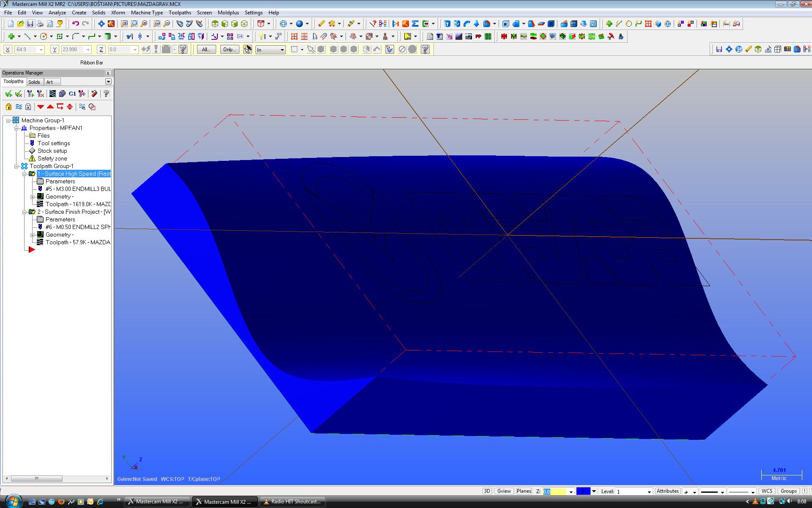Click the wireframe globe shading icon
The image size is (812, 508).
point(283,24)
